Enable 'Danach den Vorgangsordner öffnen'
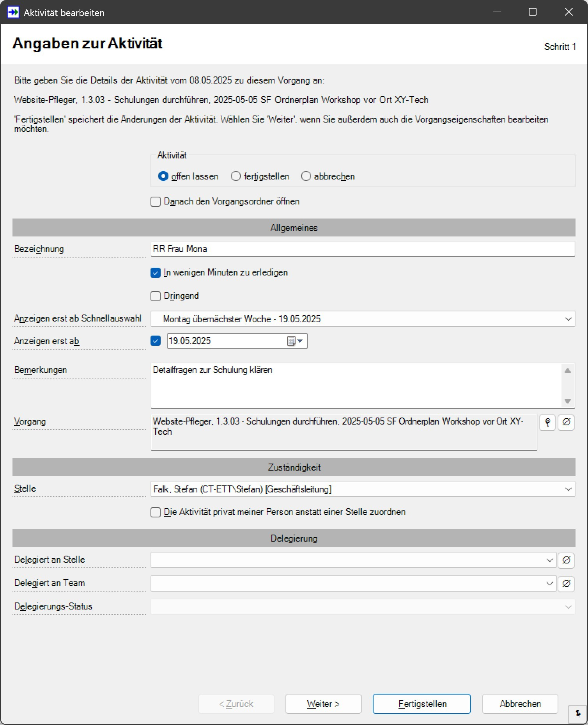Screen dimensions: 588x725 [x=156, y=202]
